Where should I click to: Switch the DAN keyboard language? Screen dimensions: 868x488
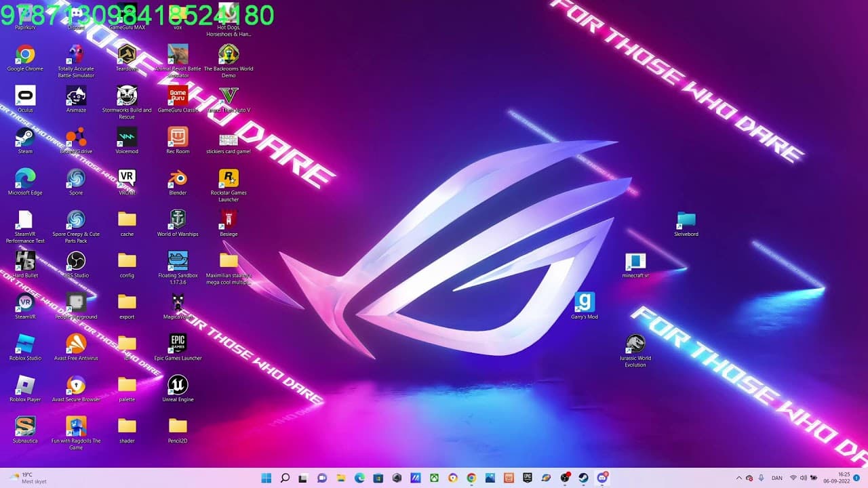click(x=777, y=478)
